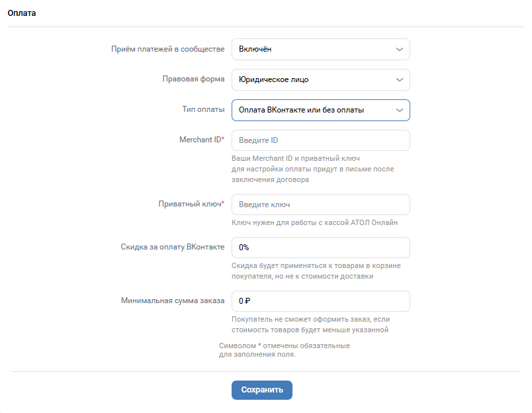Viewport: 532px width, 413px height.
Task: Click the Скидка за оплату ВКонтакте label
Action: pos(172,247)
